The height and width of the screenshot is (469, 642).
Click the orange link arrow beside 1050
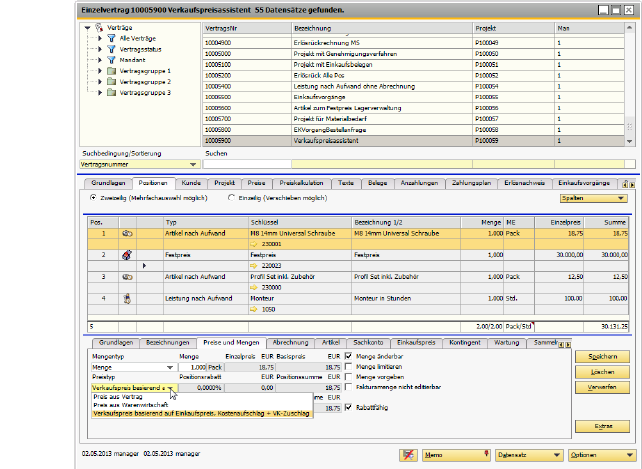click(254, 309)
